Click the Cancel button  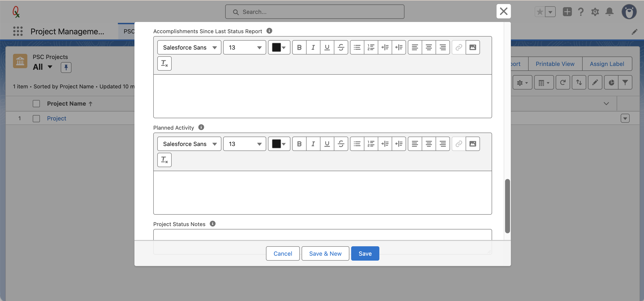click(283, 253)
